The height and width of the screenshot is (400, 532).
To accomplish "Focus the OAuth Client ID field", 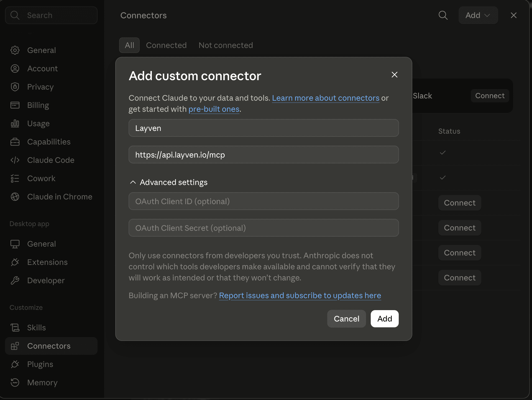I will click(264, 201).
